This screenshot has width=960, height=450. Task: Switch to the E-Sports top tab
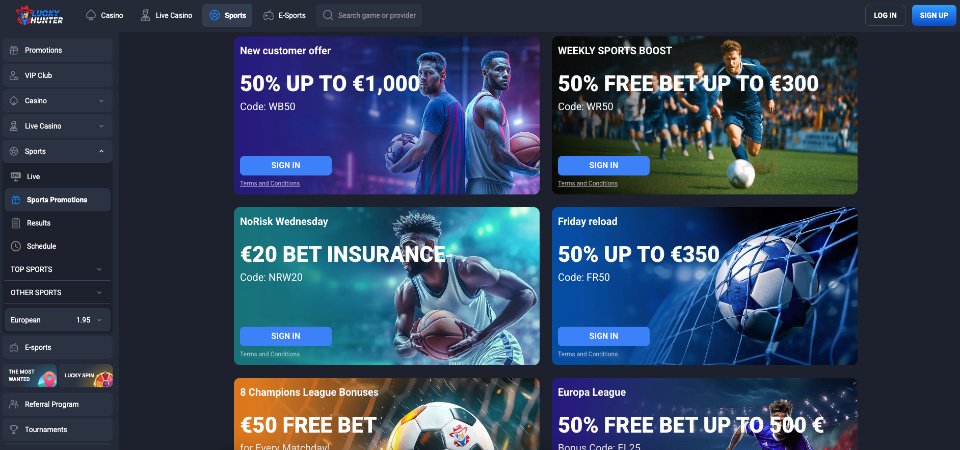(285, 15)
